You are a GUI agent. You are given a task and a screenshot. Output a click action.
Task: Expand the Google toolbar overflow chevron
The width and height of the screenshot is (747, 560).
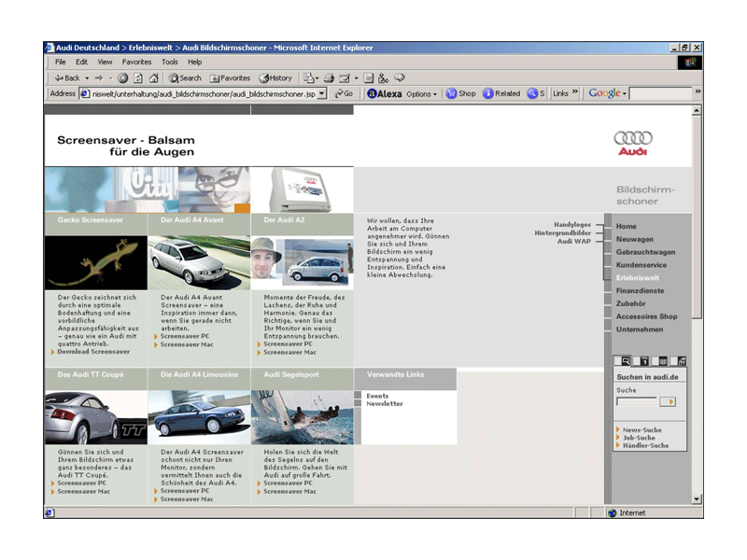(x=698, y=91)
